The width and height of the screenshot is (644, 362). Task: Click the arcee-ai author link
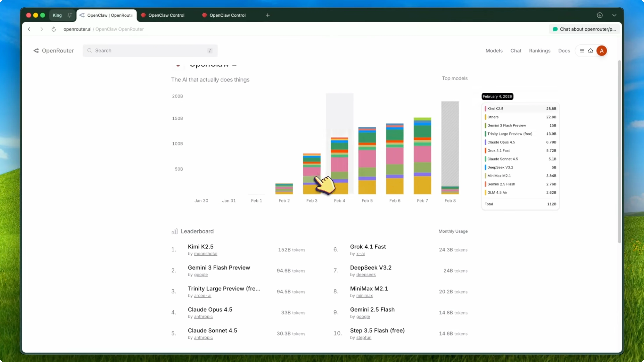coord(202,296)
